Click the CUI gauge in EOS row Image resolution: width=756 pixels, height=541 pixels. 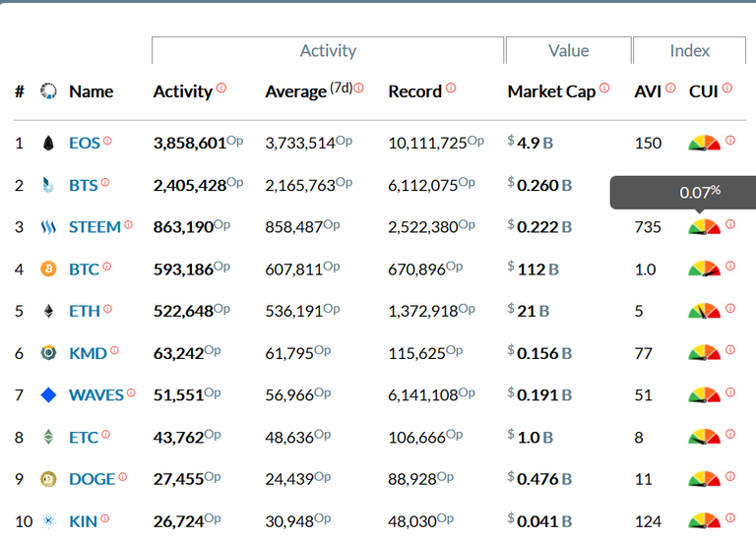point(704,144)
